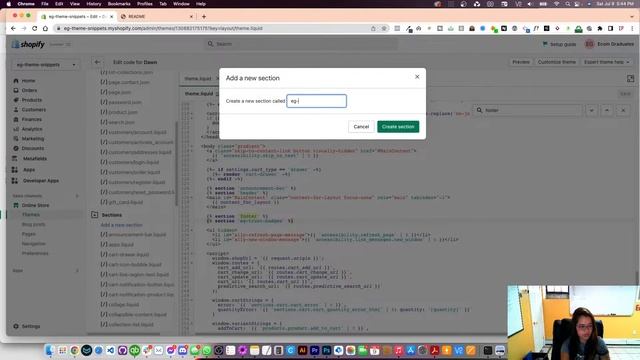
Task: Click the back arrow beside Edit code
Action: click(x=97, y=62)
